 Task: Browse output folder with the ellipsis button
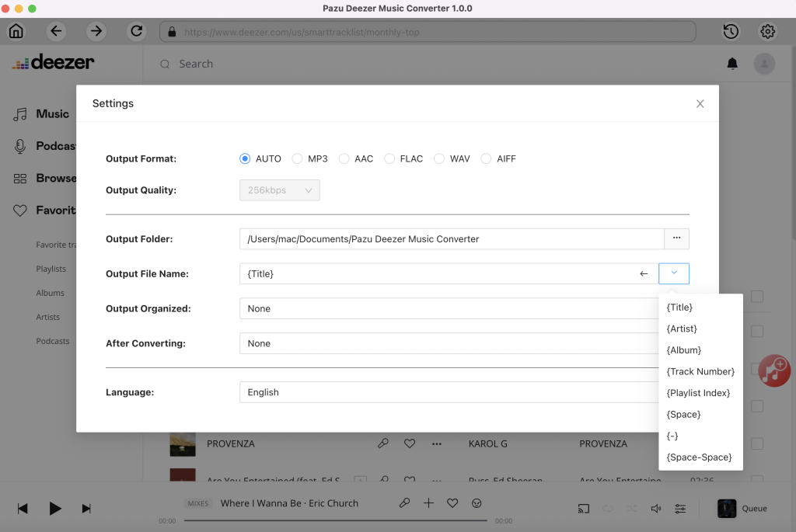coord(676,238)
